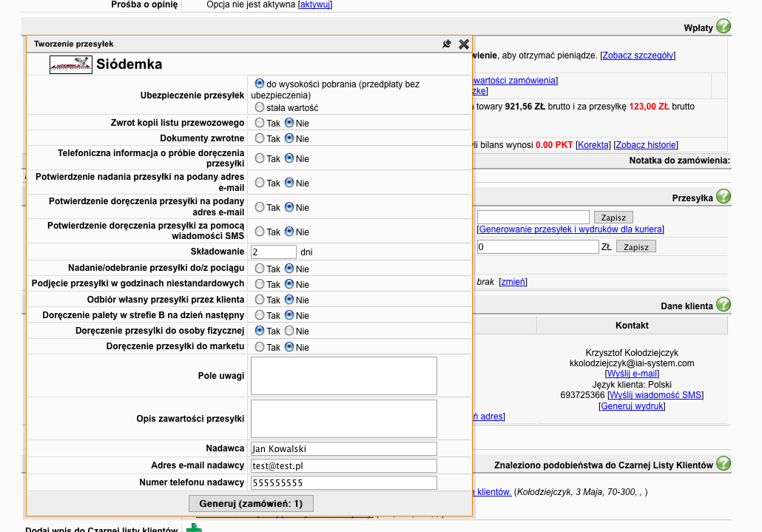The image size is (762, 532).
Task: Choose Tak for Dokumenty zwrotne
Action: point(260,138)
